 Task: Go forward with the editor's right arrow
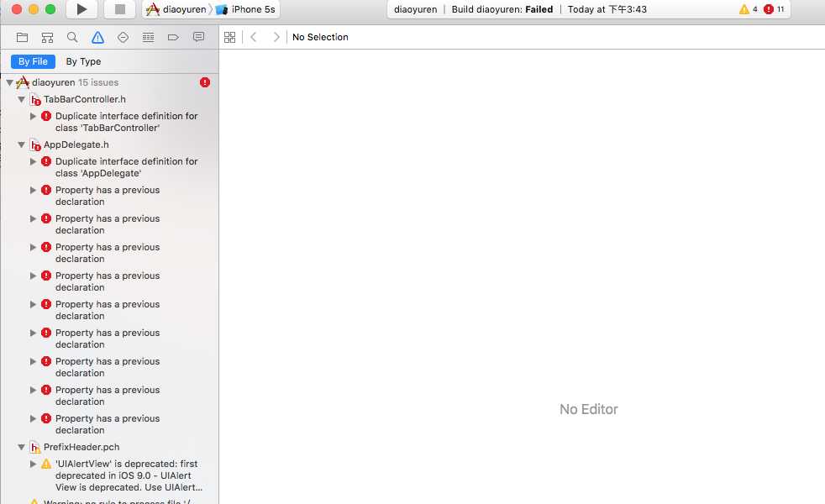click(x=276, y=37)
